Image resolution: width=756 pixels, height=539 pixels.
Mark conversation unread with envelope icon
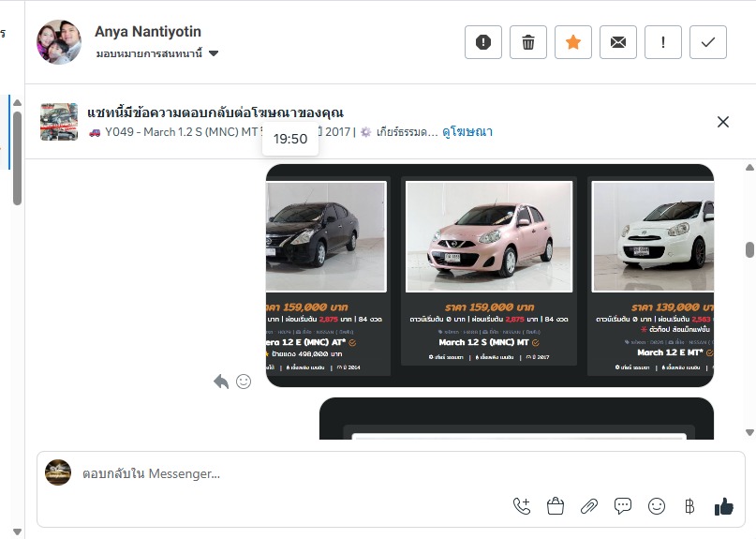[x=618, y=42]
